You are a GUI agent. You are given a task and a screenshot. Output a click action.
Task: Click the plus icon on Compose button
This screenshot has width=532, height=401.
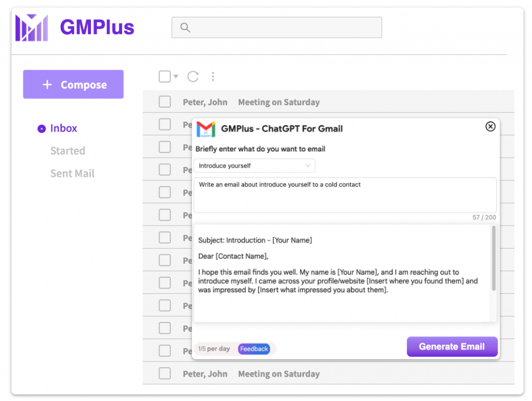[x=47, y=84]
